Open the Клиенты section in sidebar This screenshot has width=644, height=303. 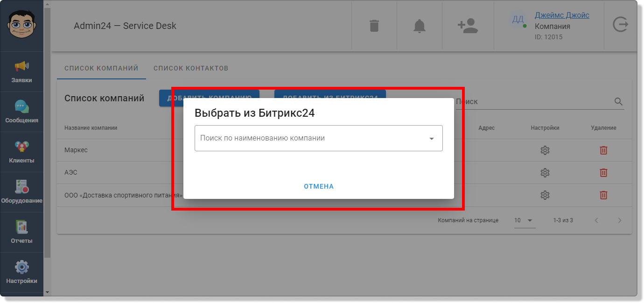(x=21, y=152)
